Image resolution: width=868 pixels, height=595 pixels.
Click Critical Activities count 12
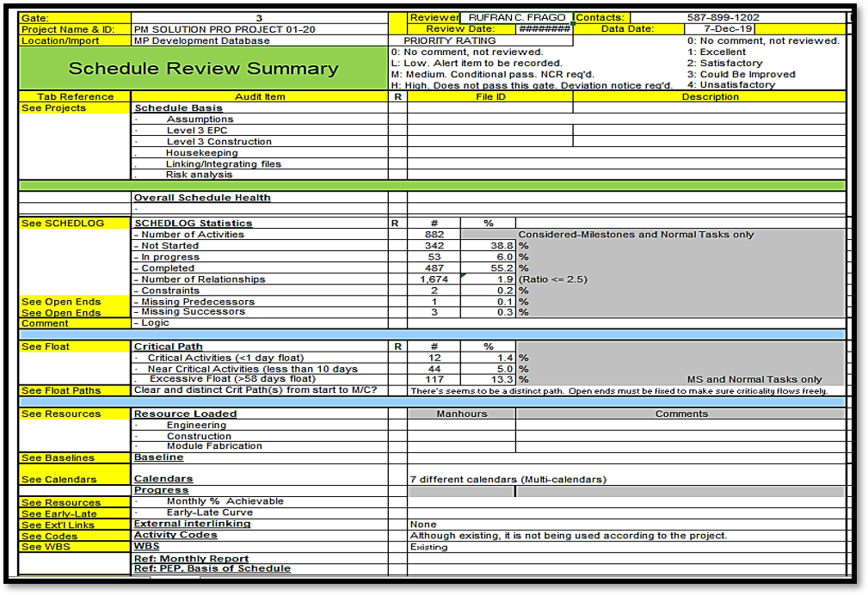(x=434, y=358)
